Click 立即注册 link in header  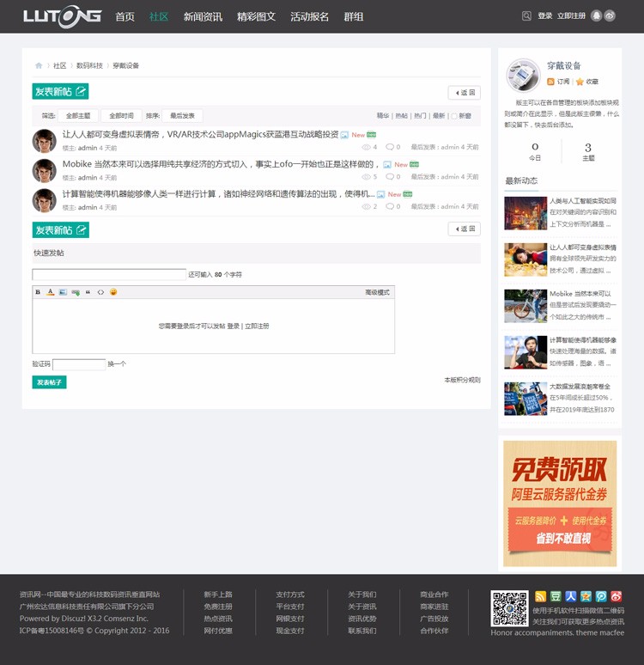[x=571, y=16]
